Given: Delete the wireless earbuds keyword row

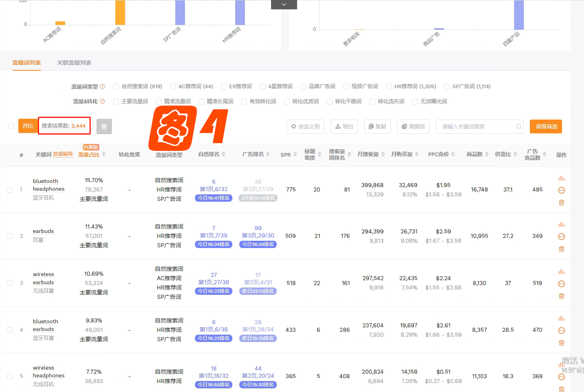Looking at the screenshot, I should click(561, 296).
